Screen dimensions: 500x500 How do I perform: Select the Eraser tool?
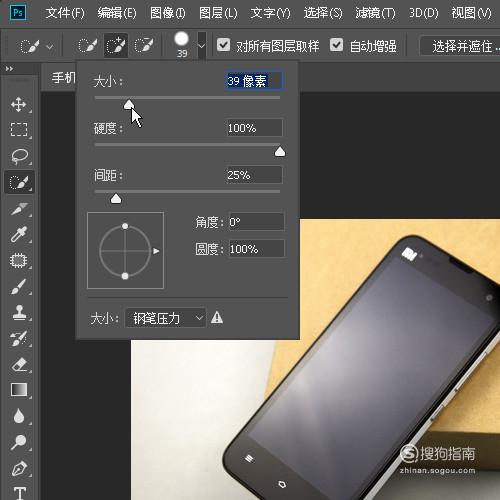(19, 364)
